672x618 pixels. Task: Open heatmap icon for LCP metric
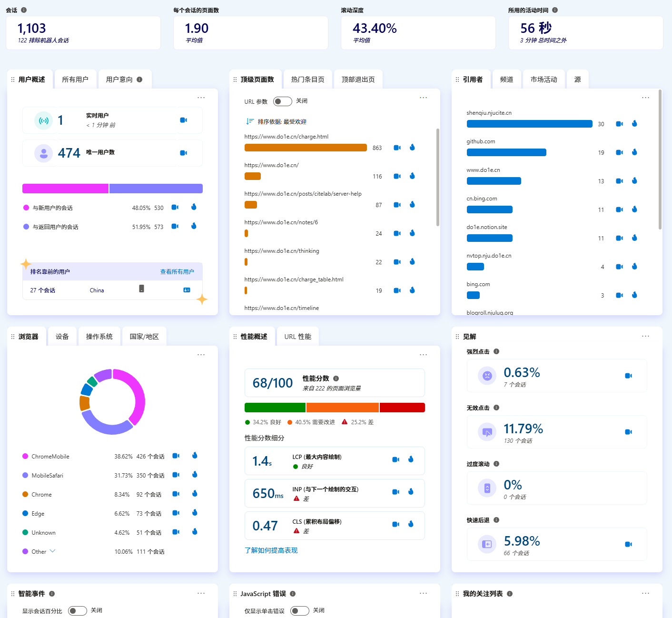(411, 459)
